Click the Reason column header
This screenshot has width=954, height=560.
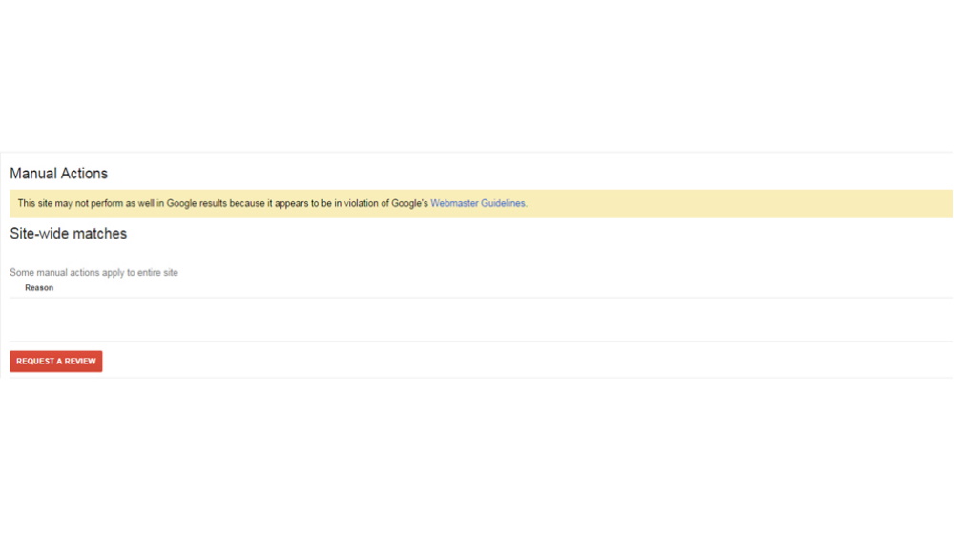click(39, 288)
